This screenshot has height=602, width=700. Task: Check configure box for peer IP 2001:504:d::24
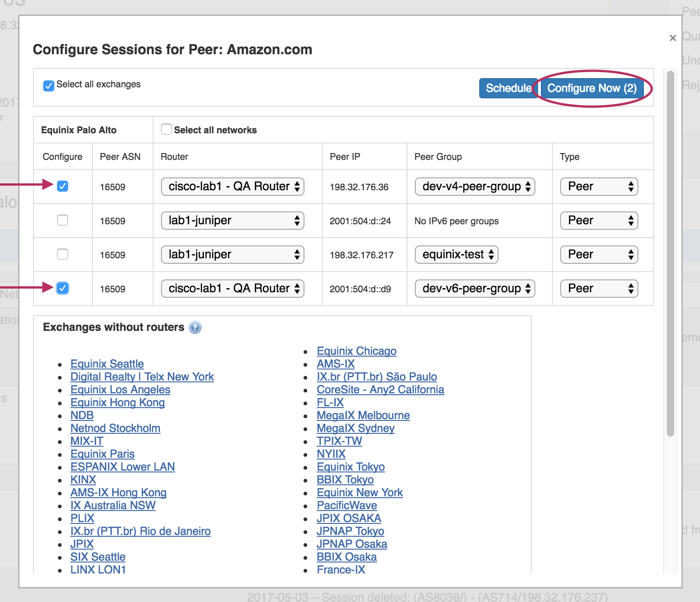click(63, 221)
